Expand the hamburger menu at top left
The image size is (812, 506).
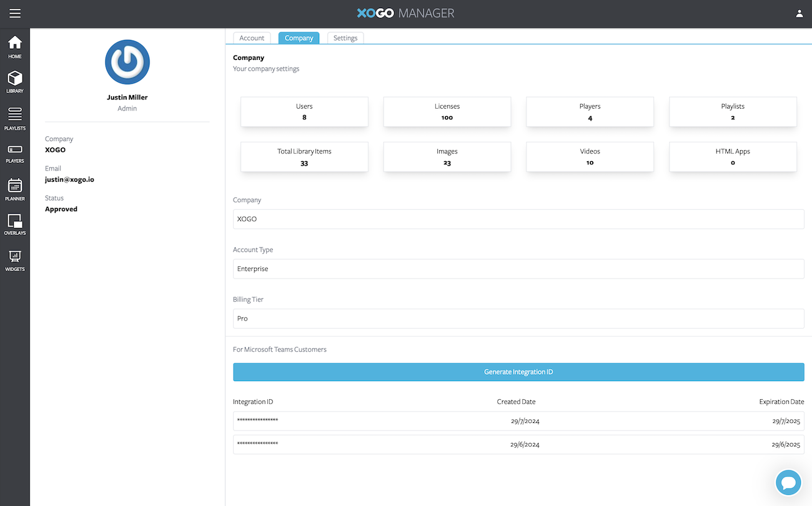point(15,12)
